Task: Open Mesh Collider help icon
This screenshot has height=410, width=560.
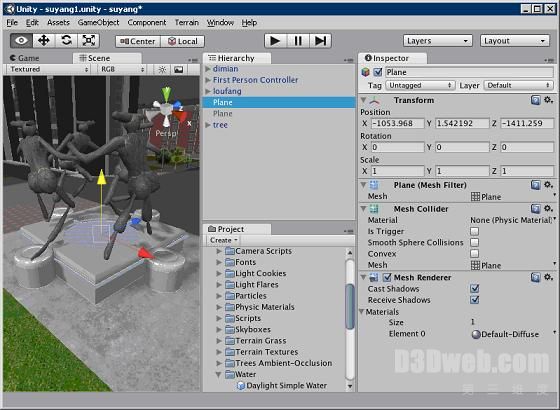Action: tap(535, 209)
